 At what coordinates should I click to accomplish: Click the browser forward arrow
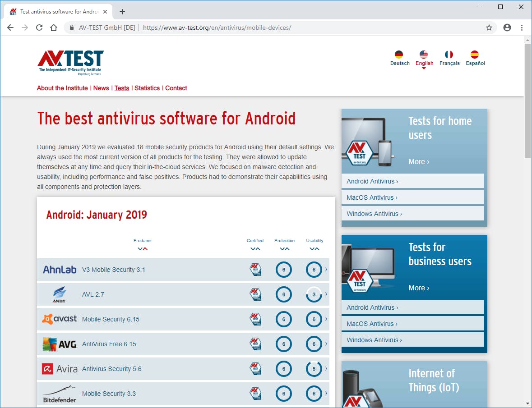tap(25, 28)
